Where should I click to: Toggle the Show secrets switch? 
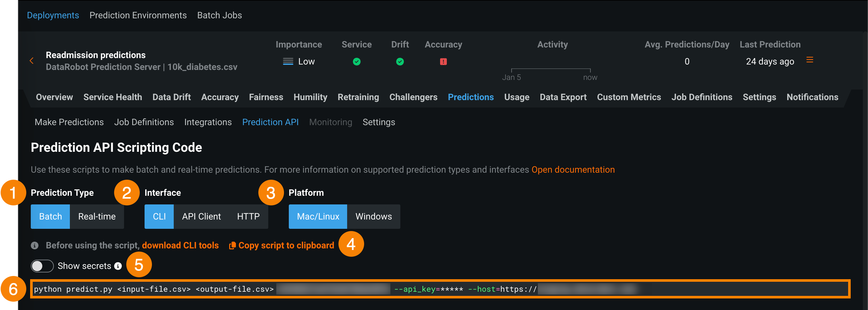point(42,266)
